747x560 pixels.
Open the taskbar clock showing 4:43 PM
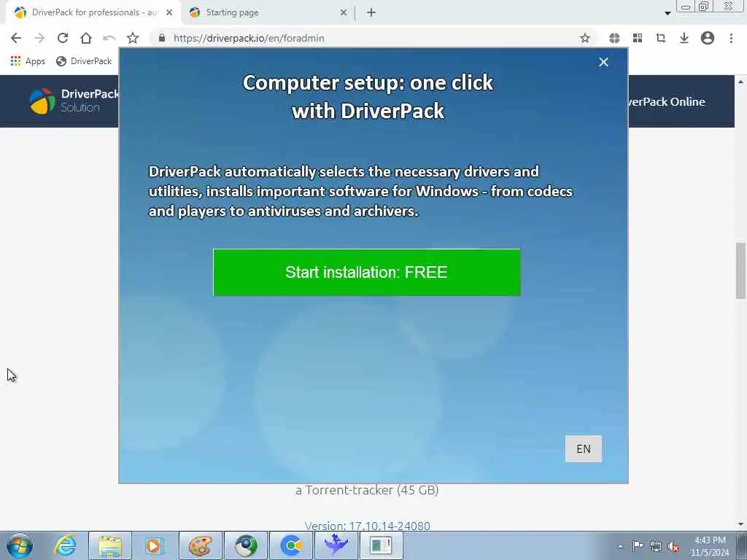pos(710,546)
